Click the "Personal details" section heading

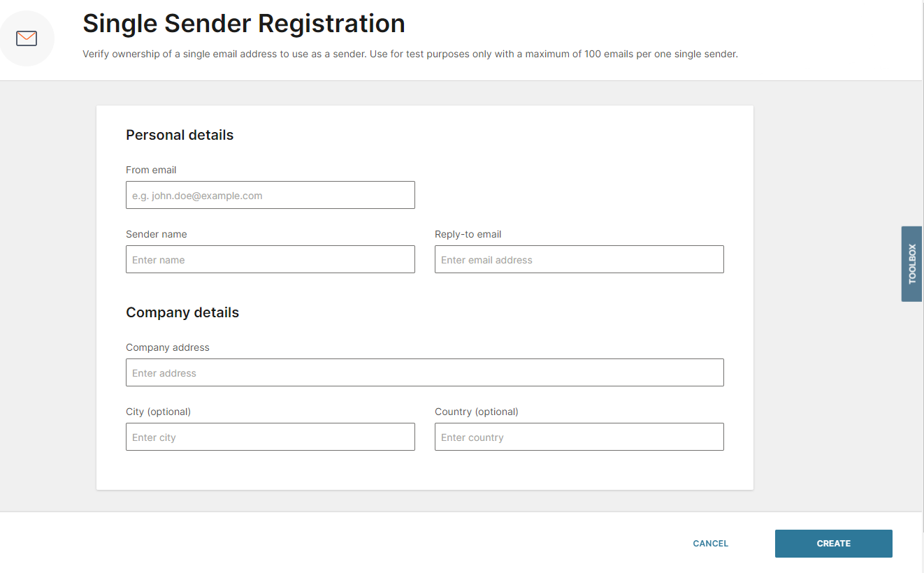(x=180, y=136)
